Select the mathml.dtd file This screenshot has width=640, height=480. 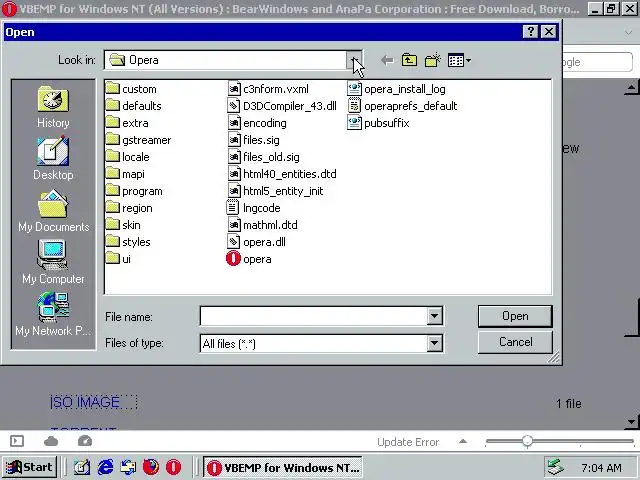(x=262, y=225)
